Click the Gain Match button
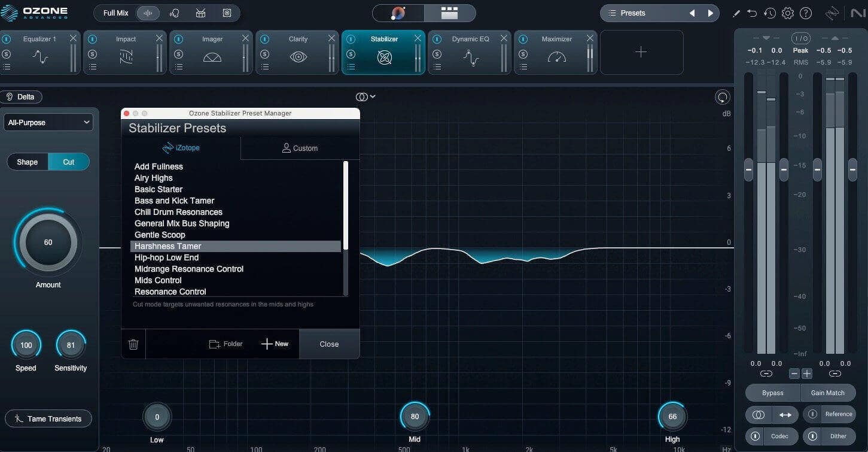This screenshot has height=452, width=868. click(828, 393)
